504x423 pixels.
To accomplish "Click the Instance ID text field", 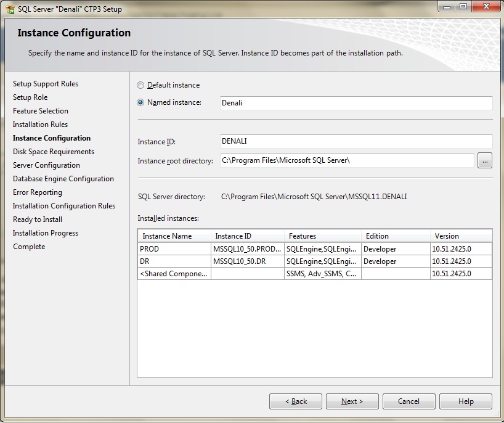I will [x=356, y=142].
